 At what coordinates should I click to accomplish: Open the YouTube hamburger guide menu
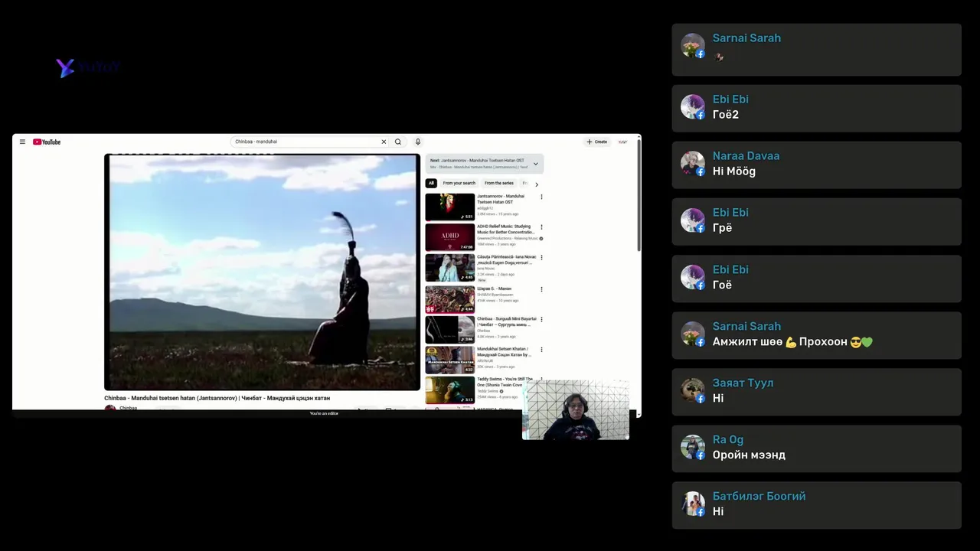click(22, 142)
